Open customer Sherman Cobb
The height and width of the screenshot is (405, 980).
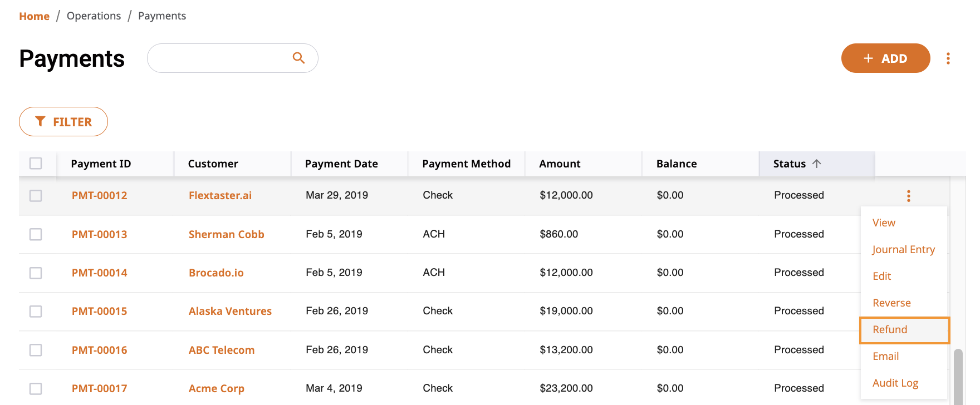coord(226,234)
